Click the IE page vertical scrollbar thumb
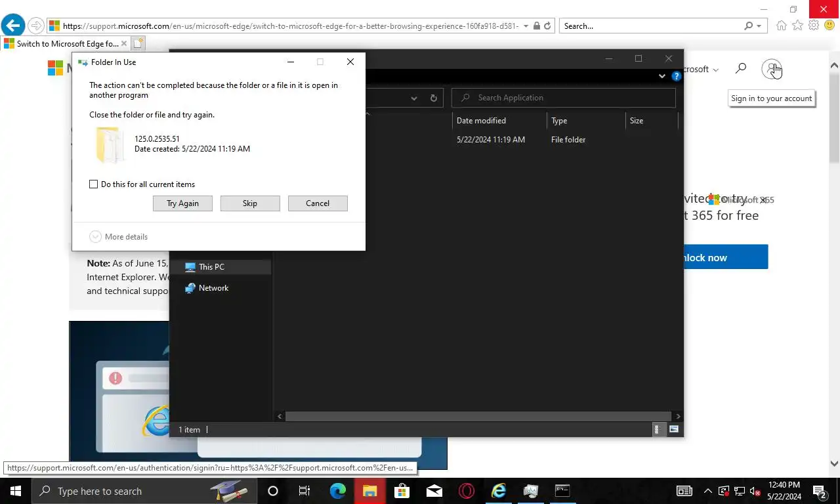The height and width of the screenshot is (504, 840). tap(834, 117)
